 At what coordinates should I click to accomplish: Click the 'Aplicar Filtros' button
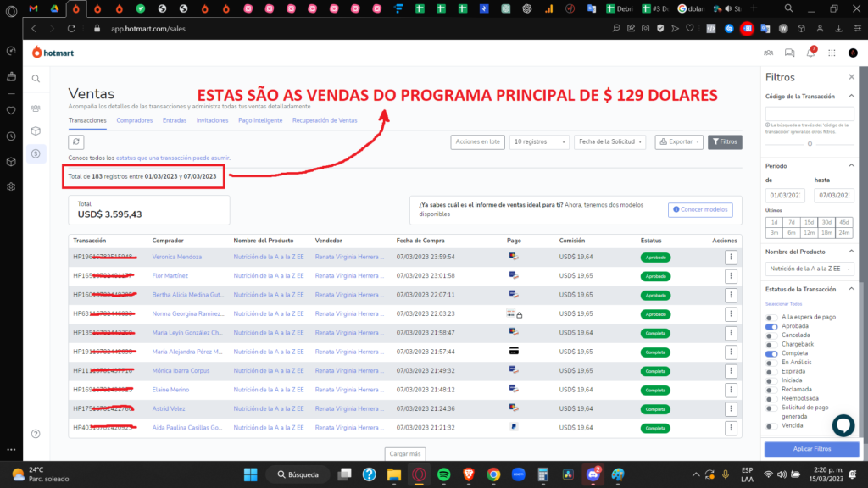(811, 449)
